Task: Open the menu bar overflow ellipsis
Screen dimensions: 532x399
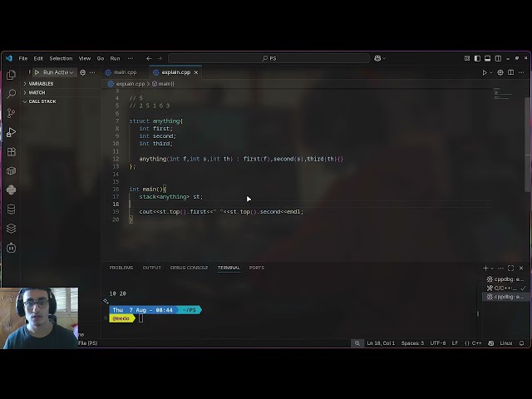Action: 131,58
